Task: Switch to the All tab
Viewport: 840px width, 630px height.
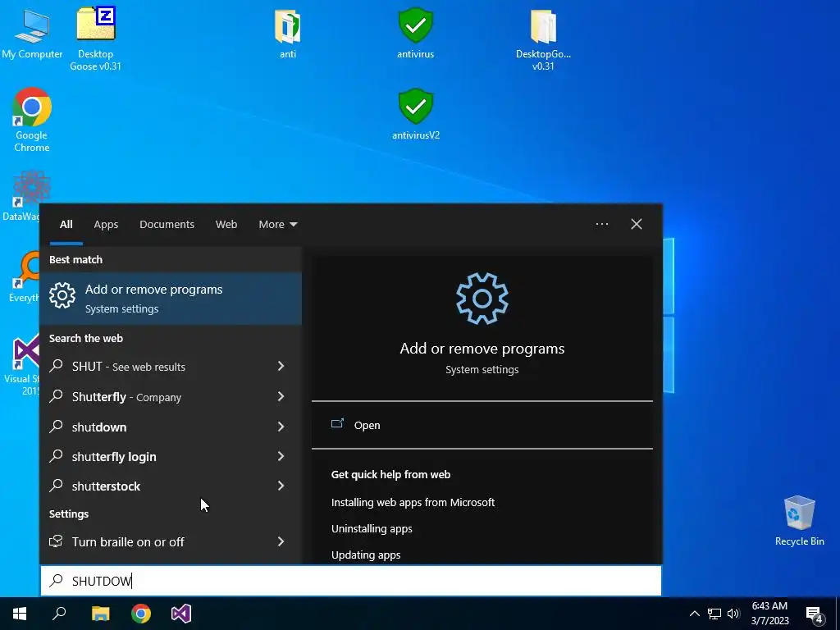Action: [x=66, y=224]
